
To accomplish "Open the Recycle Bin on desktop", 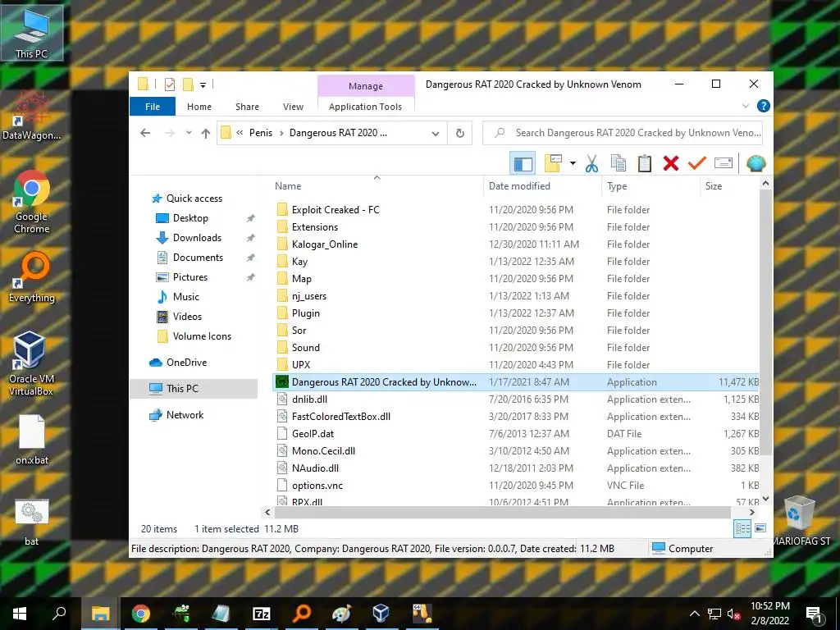I will coord(799,520).
